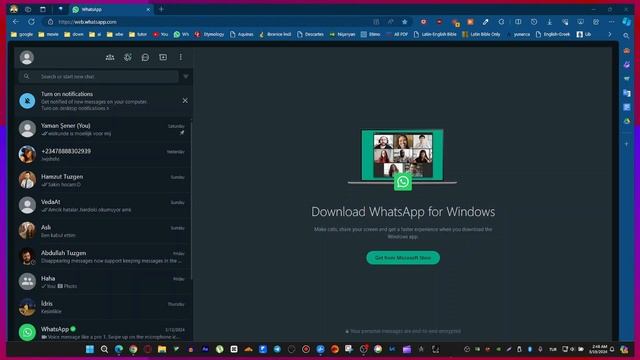The image size is (640, 360).
Task: Dismiss the Turn on notifications banner
Action: [x=185, y=100]
